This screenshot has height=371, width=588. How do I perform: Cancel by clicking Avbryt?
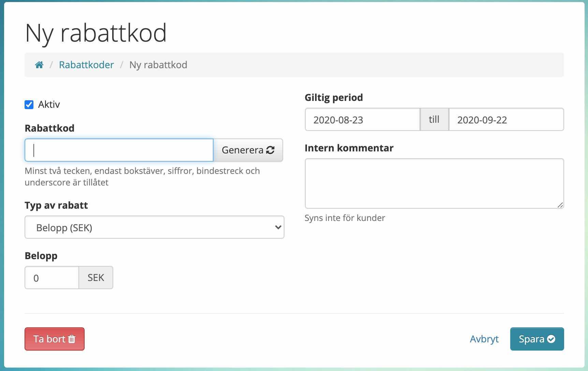484,339
